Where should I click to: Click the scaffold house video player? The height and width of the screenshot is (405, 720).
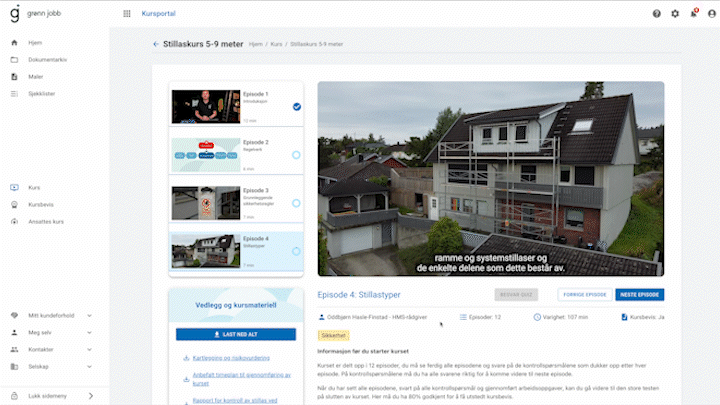pos(491,179)
